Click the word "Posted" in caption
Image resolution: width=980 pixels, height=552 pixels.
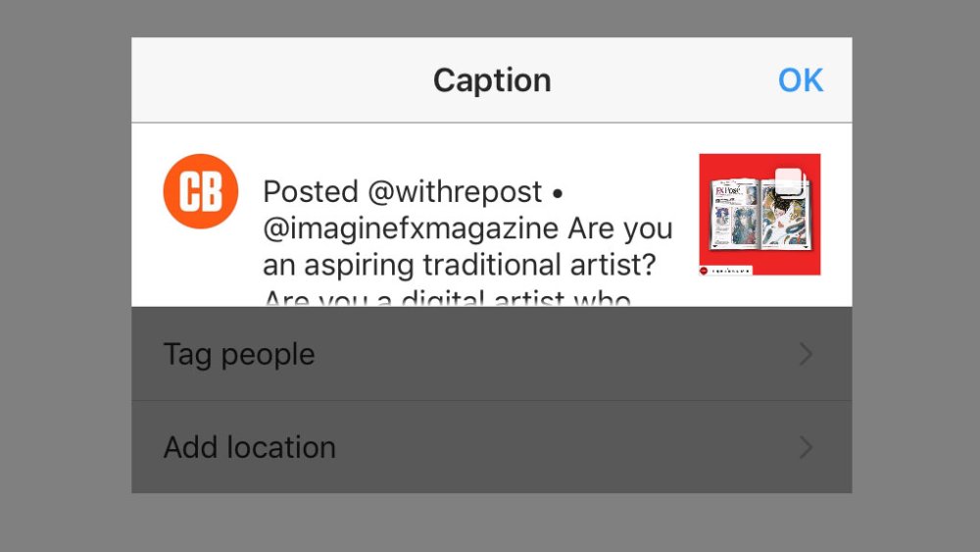coord(311,191)
